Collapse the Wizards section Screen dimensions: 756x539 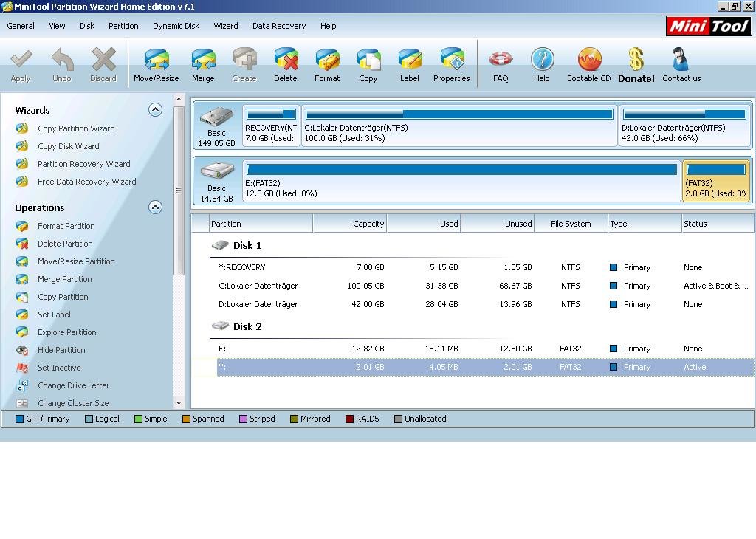[x=155, y=110]
